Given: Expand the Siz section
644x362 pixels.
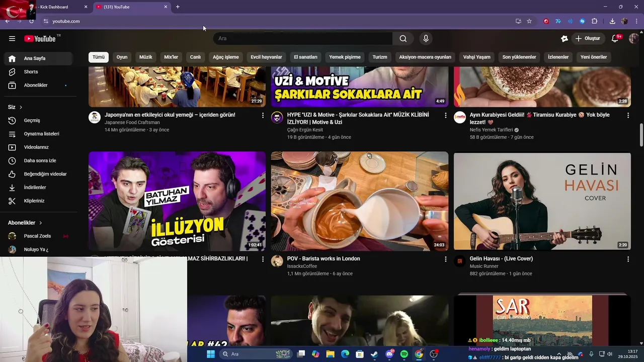Looking at the screenshot, I should [15, 107].
